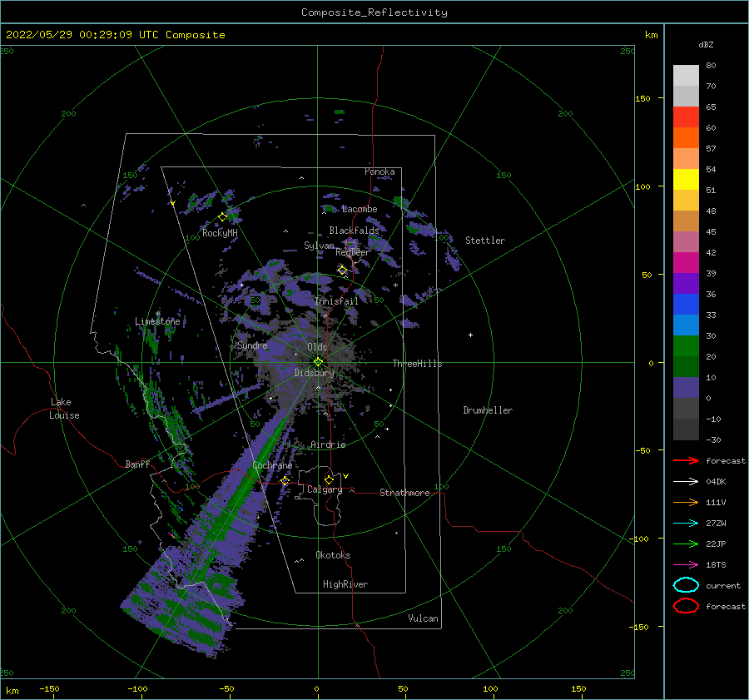Click the Airdrie label

328,444
